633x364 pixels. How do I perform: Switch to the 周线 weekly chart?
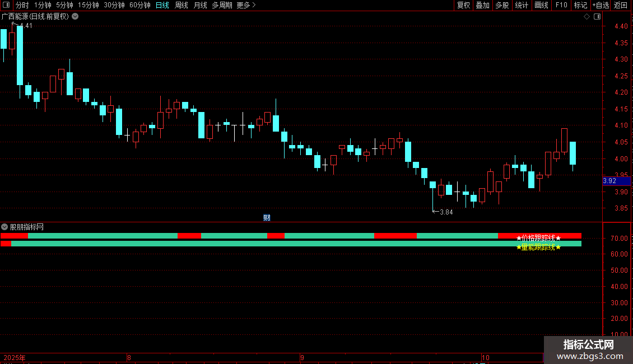coord(181,5)
